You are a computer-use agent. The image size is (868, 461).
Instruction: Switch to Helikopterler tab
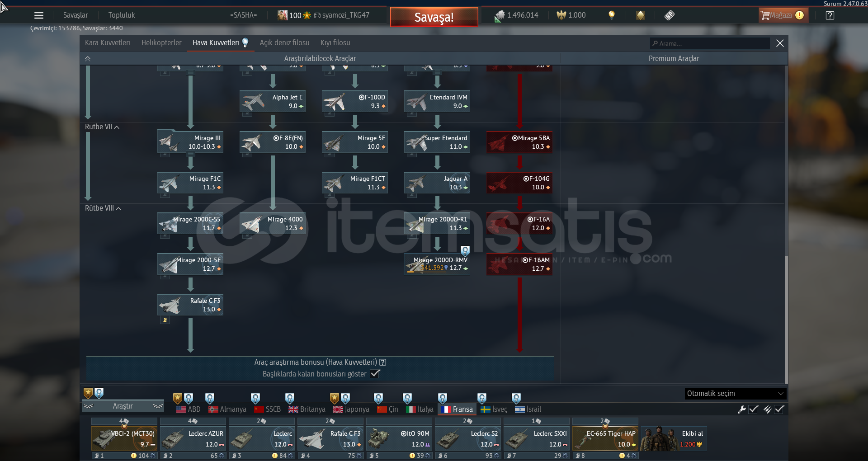click(x=161, y=43)
